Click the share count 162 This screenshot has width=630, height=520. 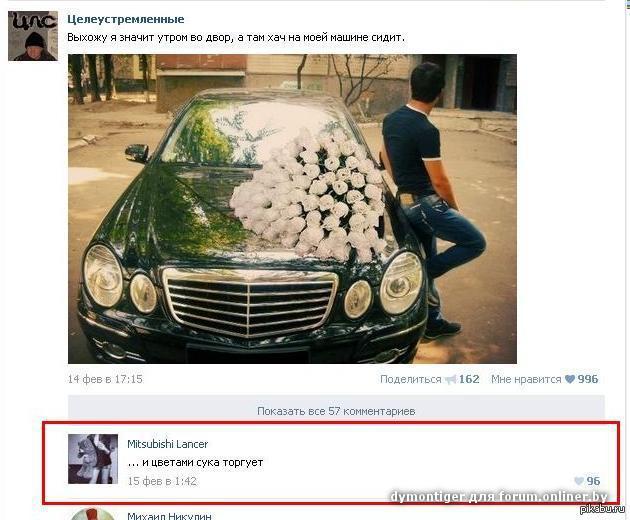pos(469,379)
